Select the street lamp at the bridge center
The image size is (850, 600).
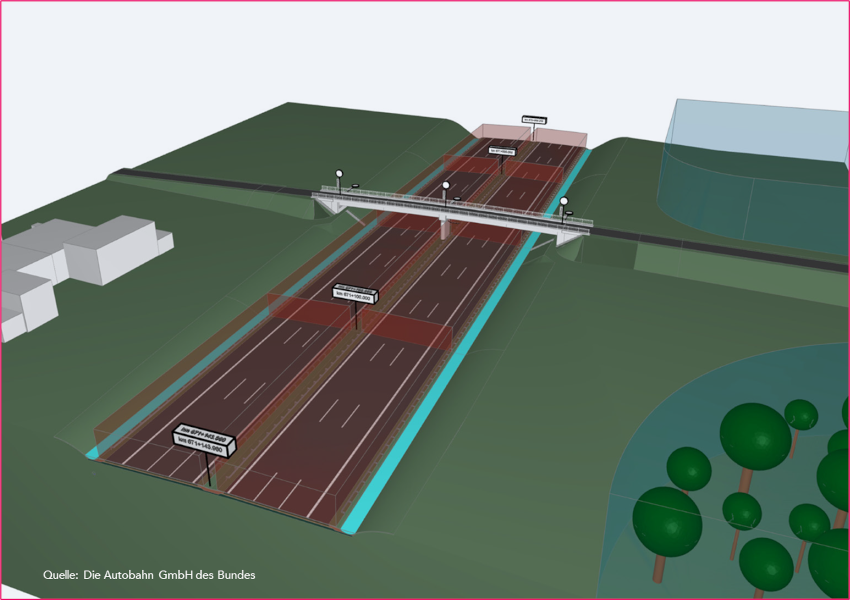(x=444, y=186)
